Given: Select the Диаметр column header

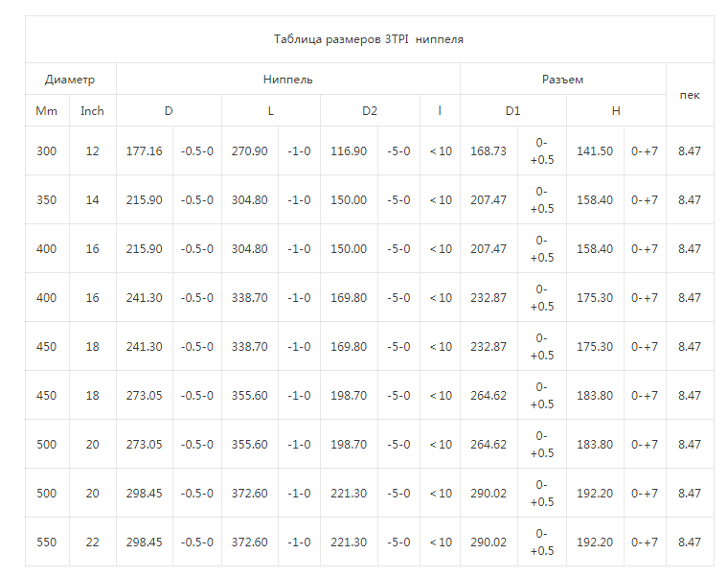Looking at the screenshot, I should 70,80.
